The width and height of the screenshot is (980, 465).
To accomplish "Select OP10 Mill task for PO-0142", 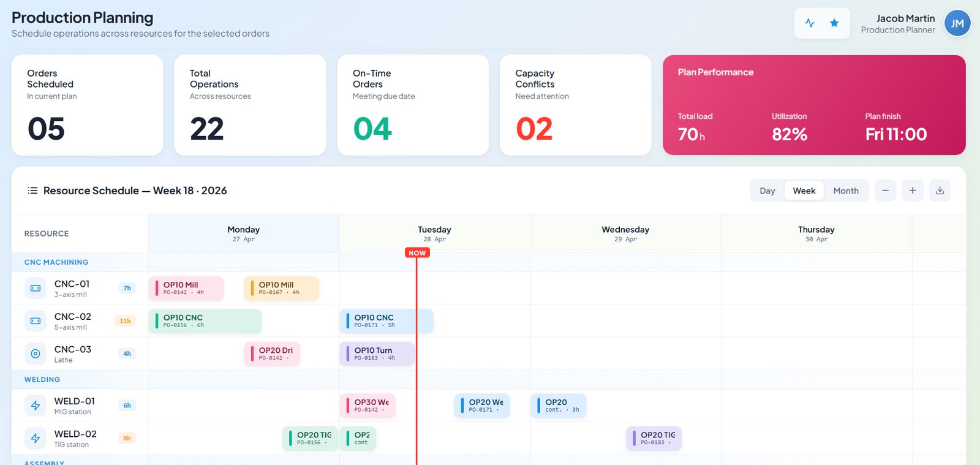I will pos(186,288).
